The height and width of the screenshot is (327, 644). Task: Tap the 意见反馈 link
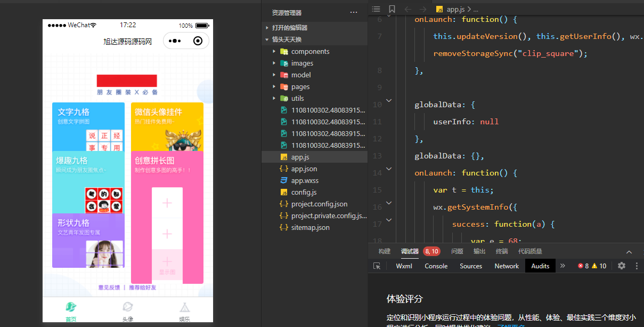109,288
